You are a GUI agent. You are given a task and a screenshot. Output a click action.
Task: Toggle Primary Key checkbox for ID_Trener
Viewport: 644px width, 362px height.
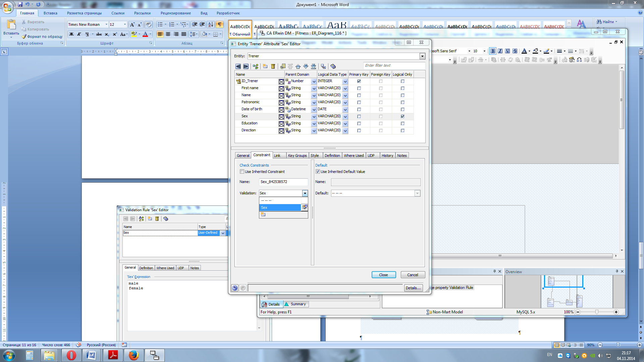coord(359,81)
